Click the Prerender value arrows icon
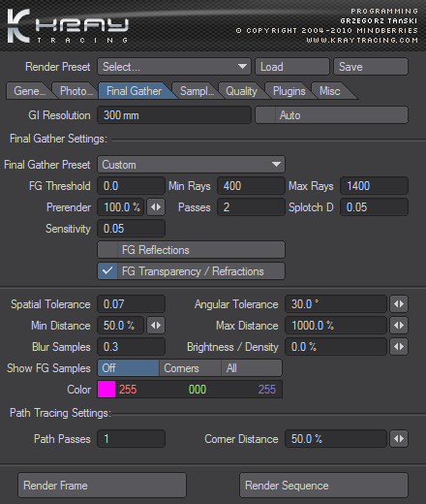Viewport: 426px width, 504px height. tap(156, 207)
